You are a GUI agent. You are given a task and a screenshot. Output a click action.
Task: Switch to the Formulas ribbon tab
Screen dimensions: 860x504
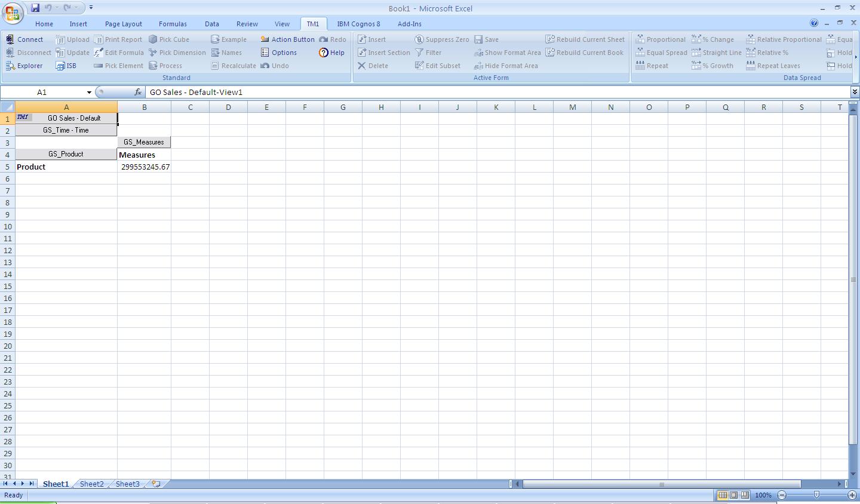tap(173, 24)
